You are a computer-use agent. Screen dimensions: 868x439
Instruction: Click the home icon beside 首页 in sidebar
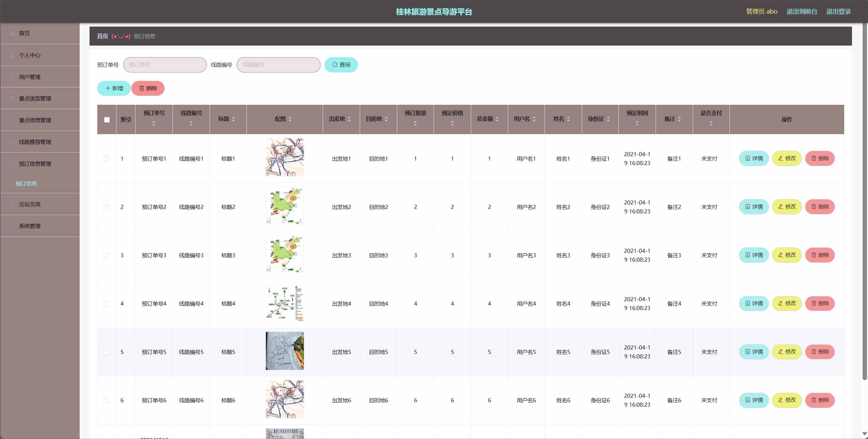tap(12, 34)
